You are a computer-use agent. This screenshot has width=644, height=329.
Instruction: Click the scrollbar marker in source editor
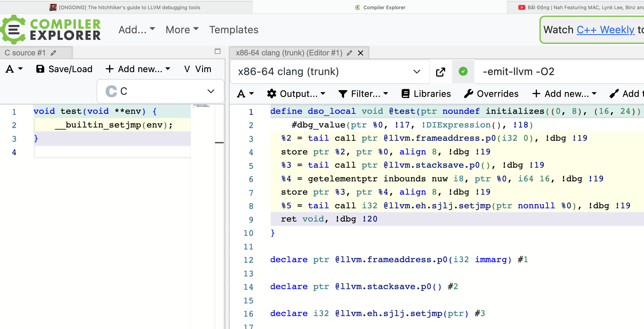(219, 143)
